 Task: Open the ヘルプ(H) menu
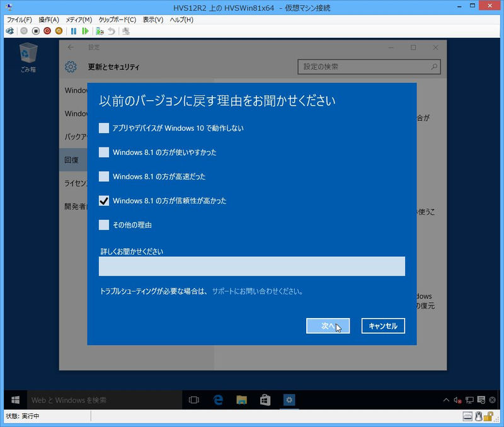tap(181, 20)
